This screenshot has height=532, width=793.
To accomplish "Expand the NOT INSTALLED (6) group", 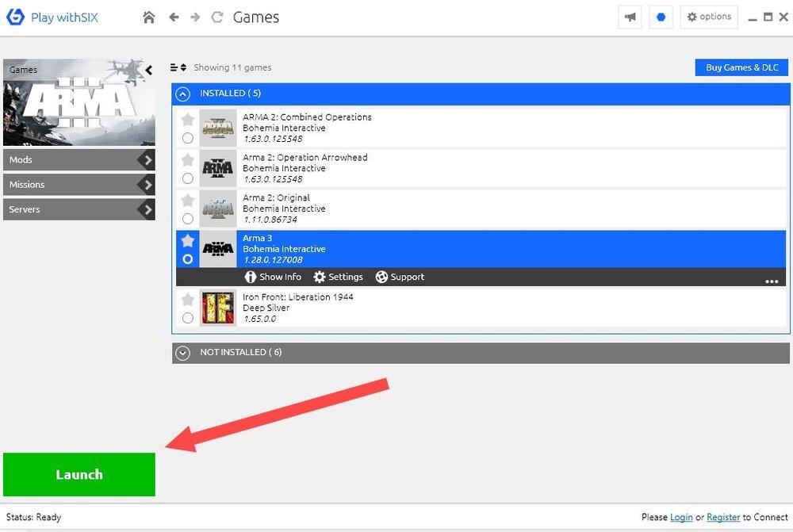I will click(x=182, y=353).
